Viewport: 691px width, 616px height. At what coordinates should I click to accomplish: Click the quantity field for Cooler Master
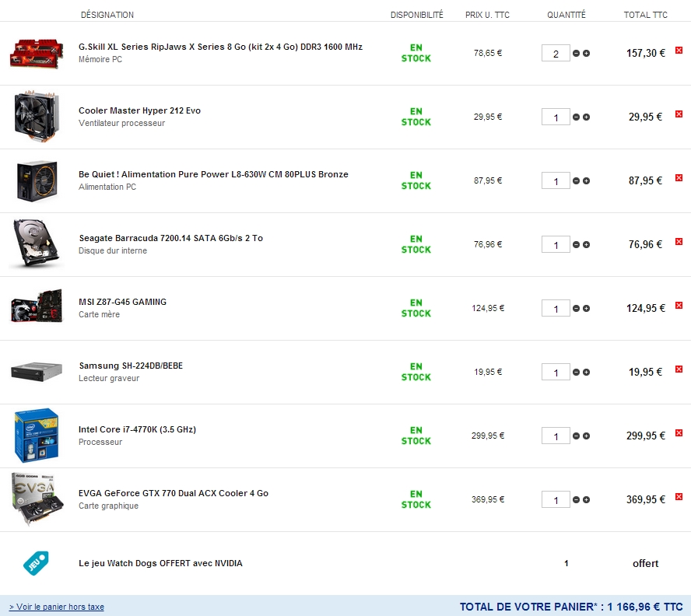click(x=556, y=117)
